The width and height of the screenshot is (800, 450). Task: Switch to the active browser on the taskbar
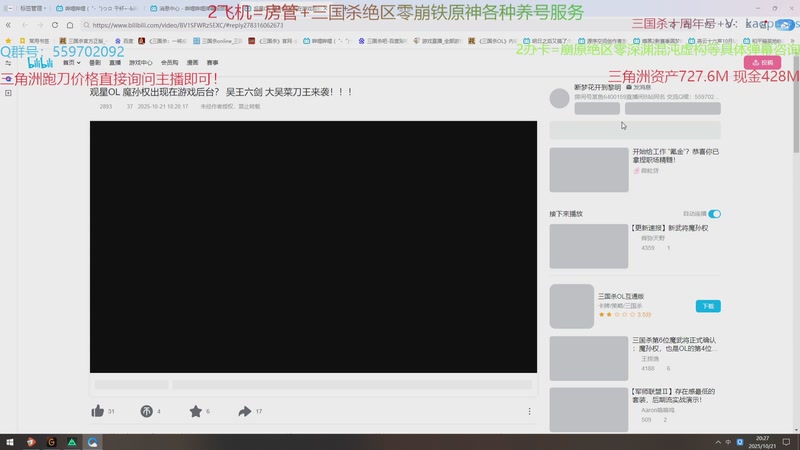(92, 442)
